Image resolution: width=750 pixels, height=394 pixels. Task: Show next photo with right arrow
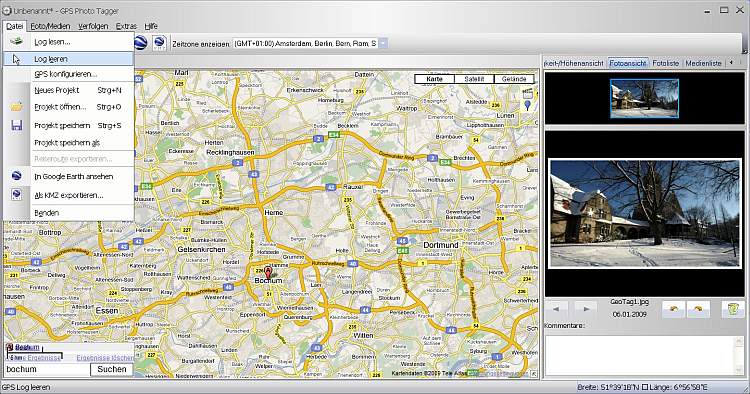tap(585, 309)
